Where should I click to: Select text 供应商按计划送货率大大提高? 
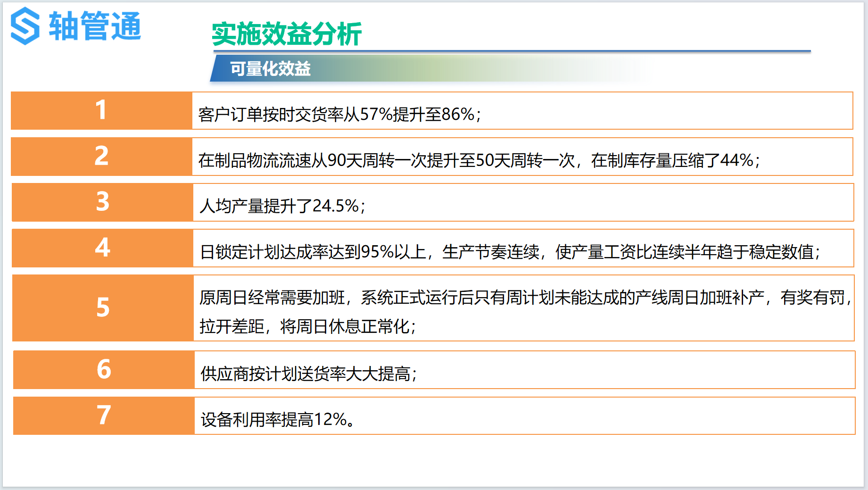(306, 374)
